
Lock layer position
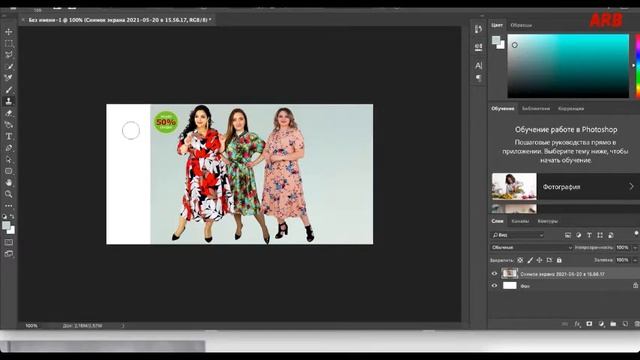540,260
